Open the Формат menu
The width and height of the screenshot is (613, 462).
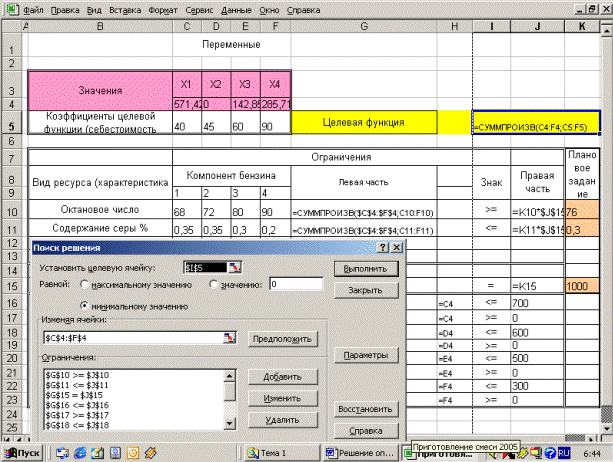[163, 10]
